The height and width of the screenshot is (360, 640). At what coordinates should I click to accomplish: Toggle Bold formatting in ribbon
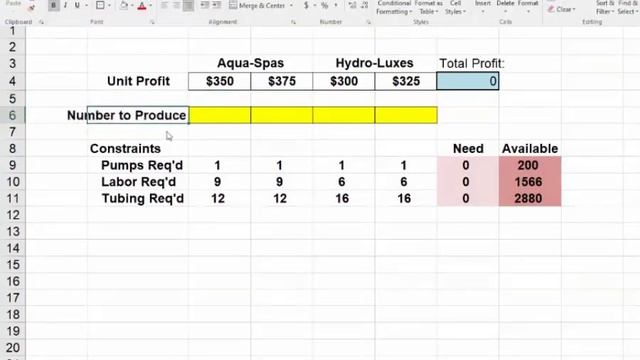[53, 5]
